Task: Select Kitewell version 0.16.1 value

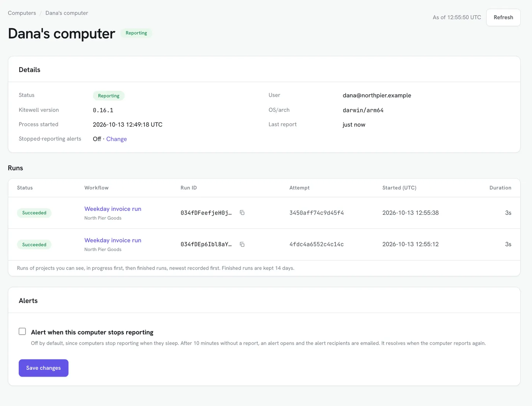Action: (103, 110)
